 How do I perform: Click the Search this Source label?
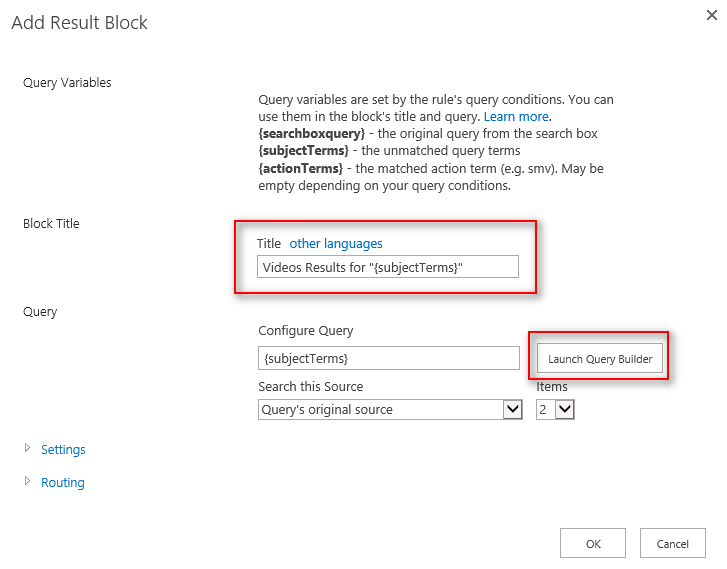(x=310, y=387)
